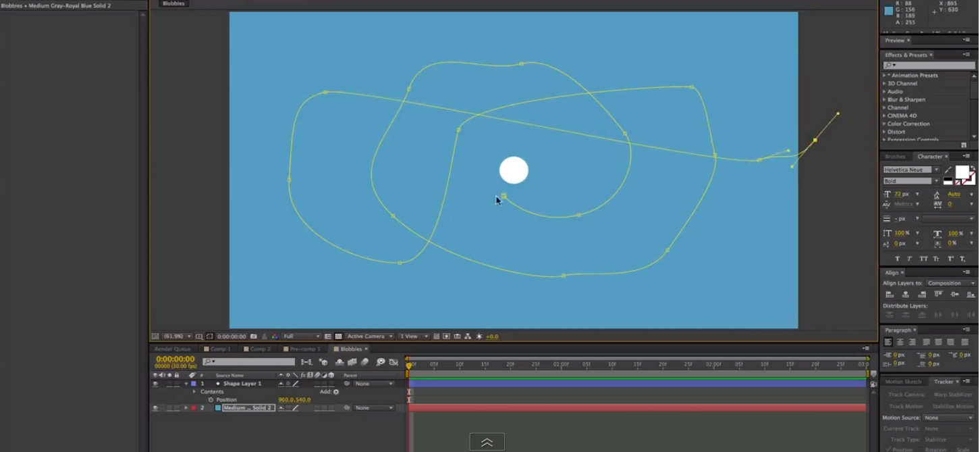
Task: Toggle the region of interest button
Action: (328, 336)
